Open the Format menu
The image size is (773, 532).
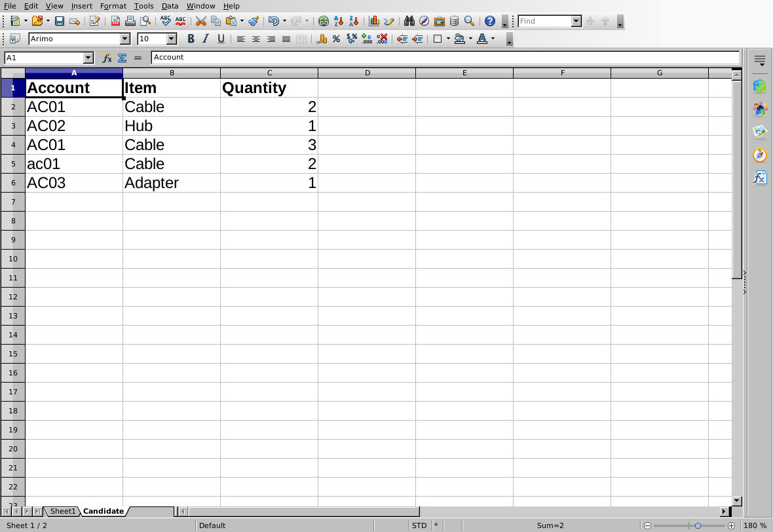pyautogui.click(x=113, y=6)
